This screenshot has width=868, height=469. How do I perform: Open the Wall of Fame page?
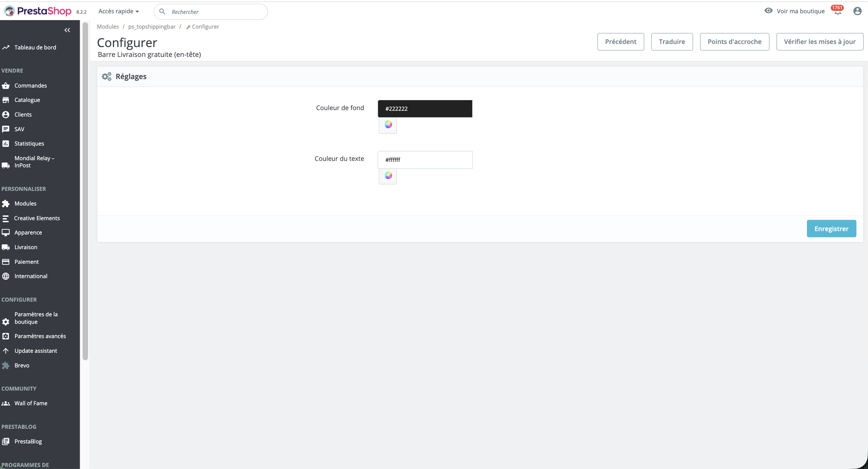31,403
